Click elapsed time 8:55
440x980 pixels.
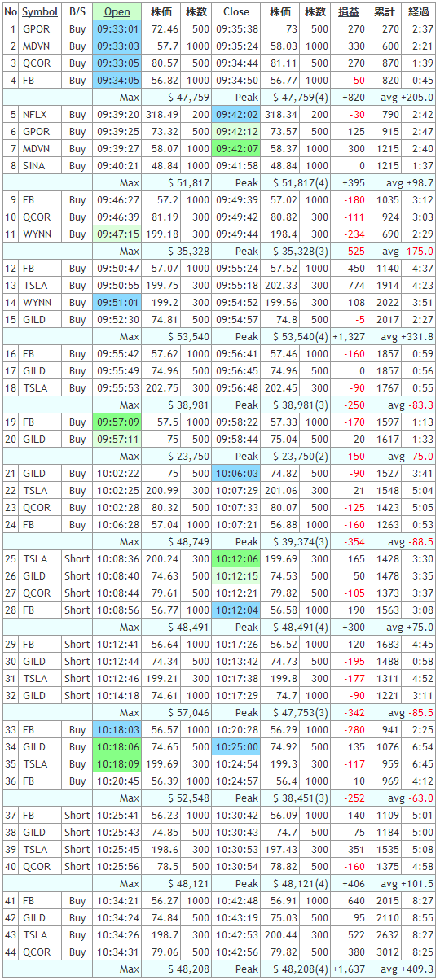[422, 918]
